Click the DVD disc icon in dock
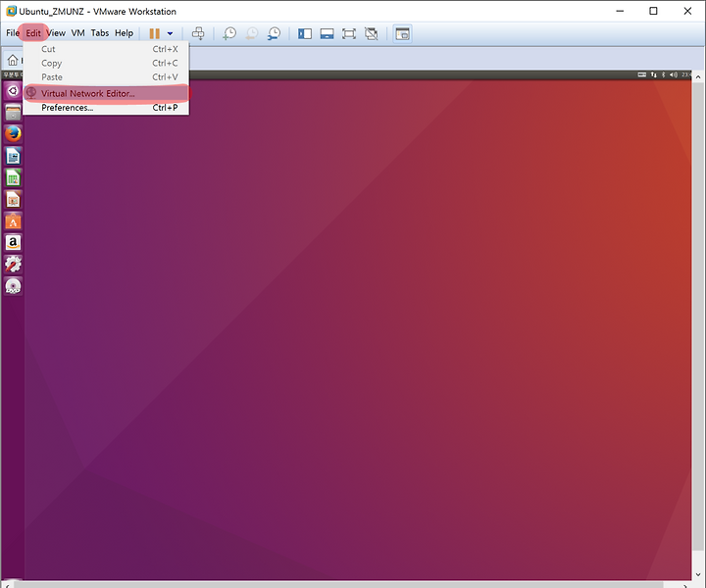The height and width of the screenshot is (588, 706). point(13,286)
